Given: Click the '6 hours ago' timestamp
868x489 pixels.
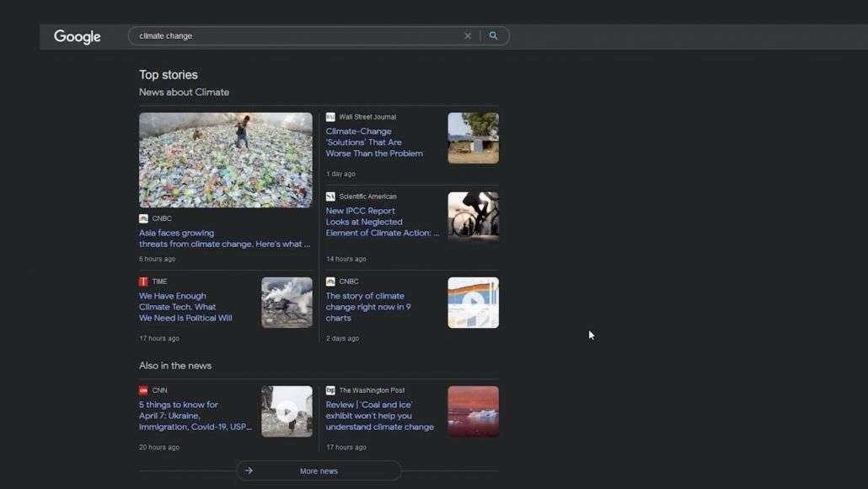Looking at the screenshot, I should [158, 259].
